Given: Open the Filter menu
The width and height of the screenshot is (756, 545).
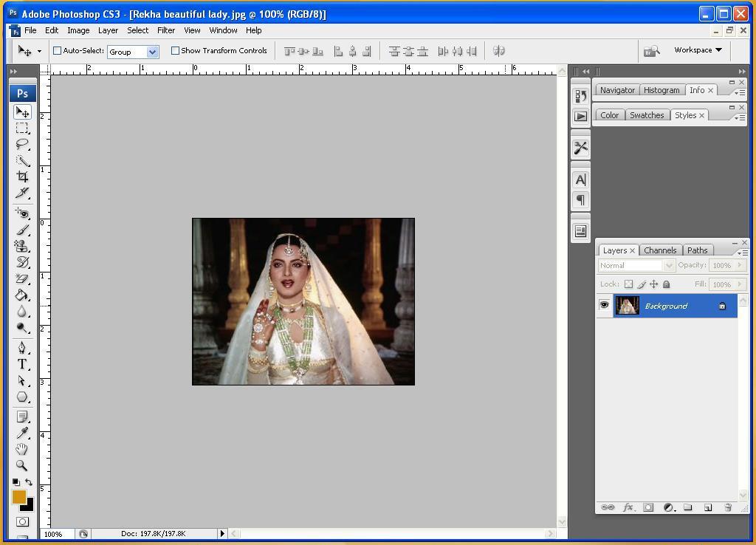Looking at the screenshot, I should tap(166, 30).
